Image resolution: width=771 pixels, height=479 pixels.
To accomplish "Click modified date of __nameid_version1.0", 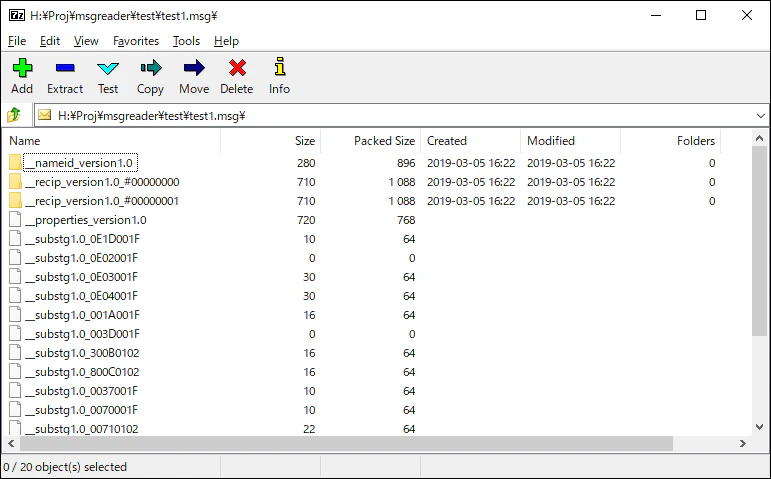I will 571,163.
